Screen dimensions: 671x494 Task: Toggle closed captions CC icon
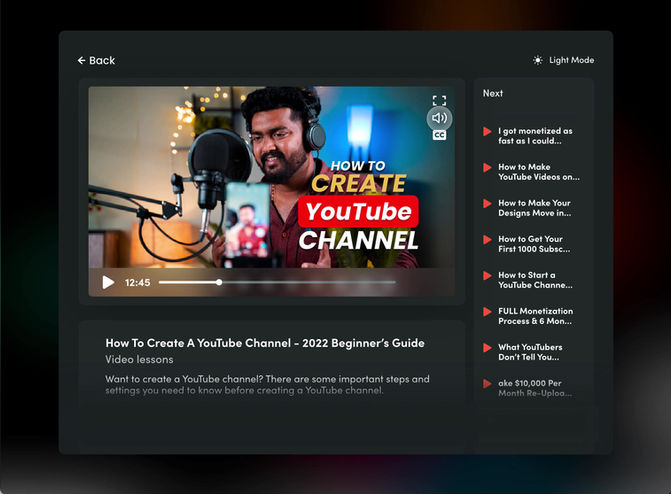[439, 135]
